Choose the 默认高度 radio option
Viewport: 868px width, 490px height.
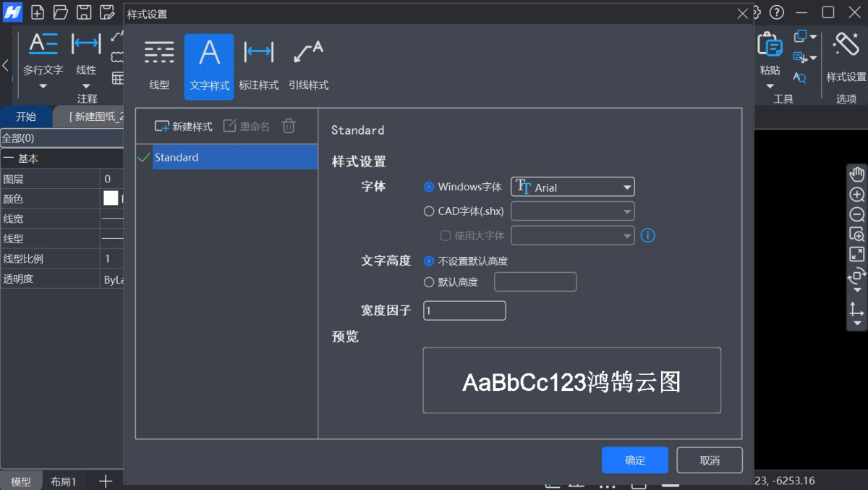pos(429,282)
